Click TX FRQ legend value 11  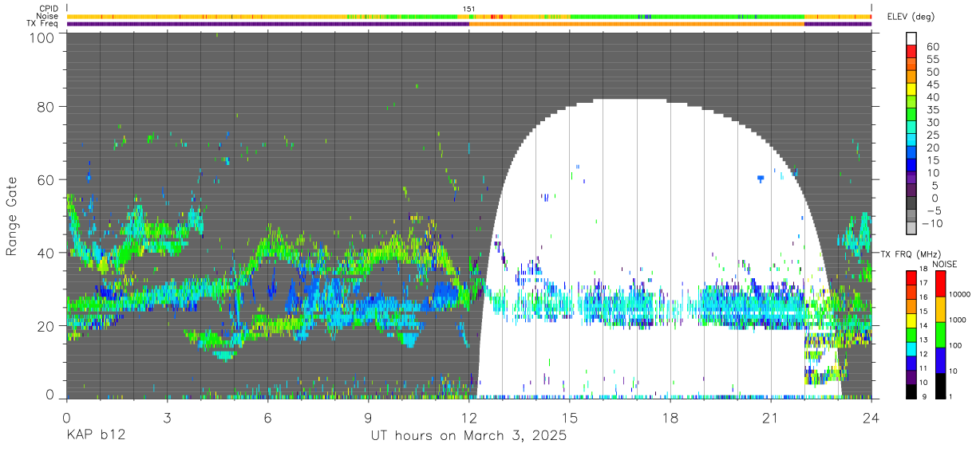pyautogui.click(x=923, y=368)
